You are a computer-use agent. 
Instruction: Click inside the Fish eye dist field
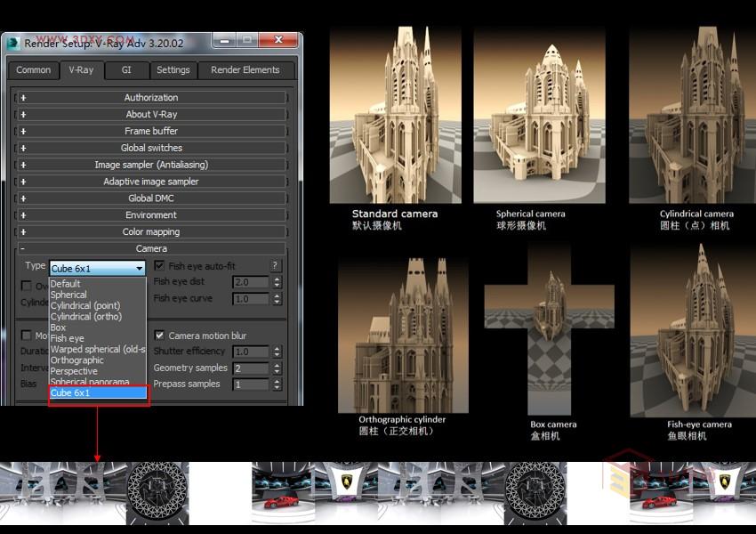[249, 281]
